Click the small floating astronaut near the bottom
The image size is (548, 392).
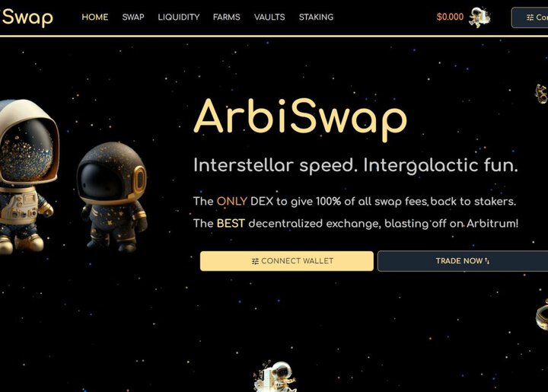pos(275,377)
